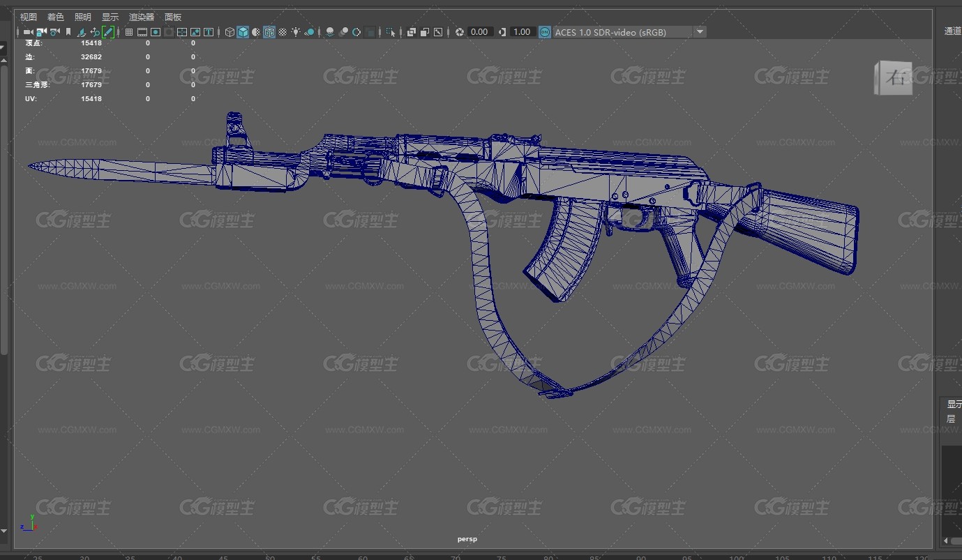Open the 渲染器 panel menu
The image size is (962, 560).
pos(142,17)
